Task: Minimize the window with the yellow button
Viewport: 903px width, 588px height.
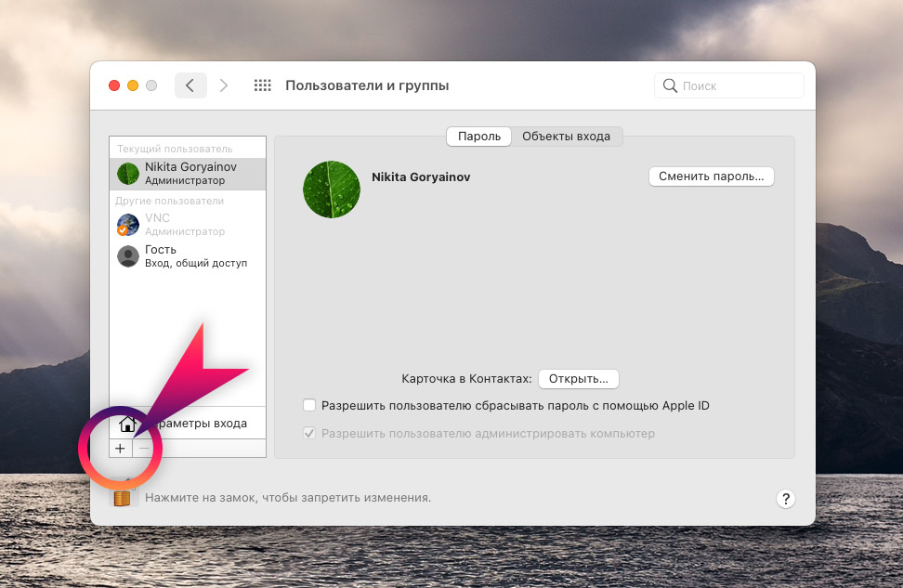Action: [133, 85]
